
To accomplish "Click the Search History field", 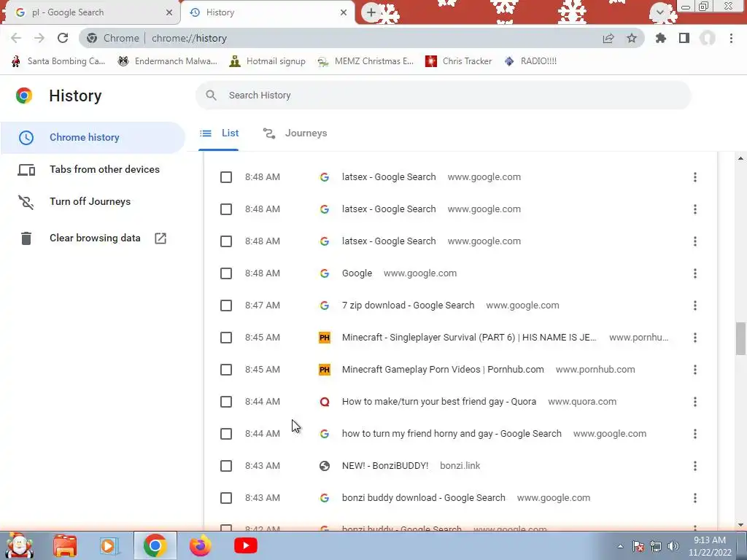I will (443, 96).
